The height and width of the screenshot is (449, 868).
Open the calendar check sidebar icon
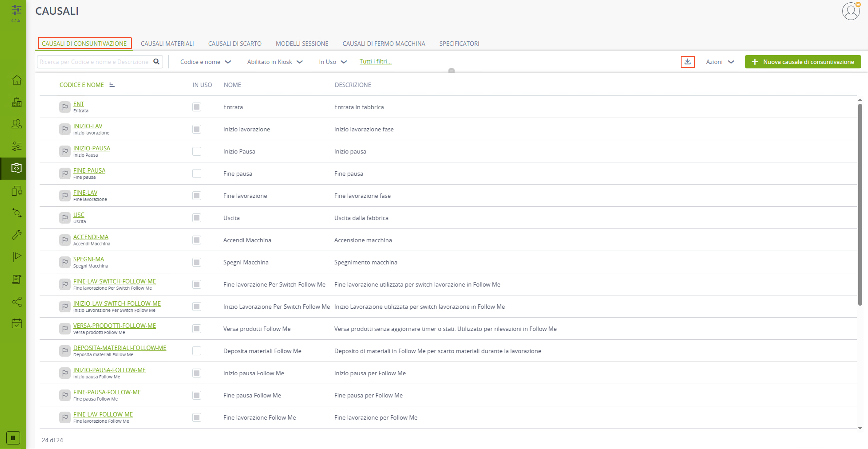(x=16, y=323)
